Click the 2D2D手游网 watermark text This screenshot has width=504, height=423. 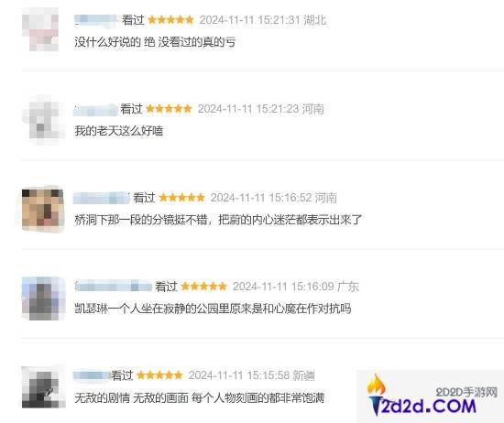point(466,392)
